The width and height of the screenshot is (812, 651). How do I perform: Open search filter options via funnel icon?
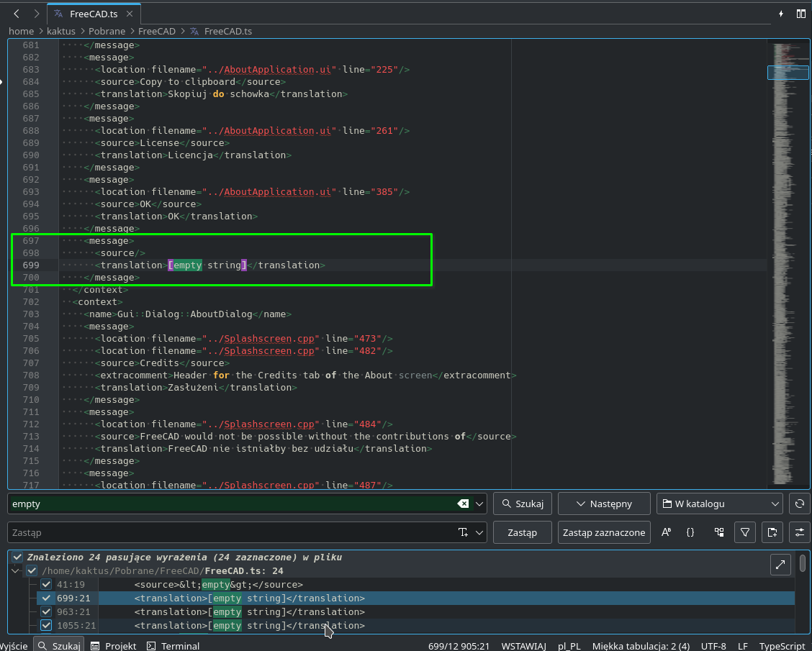745,532
